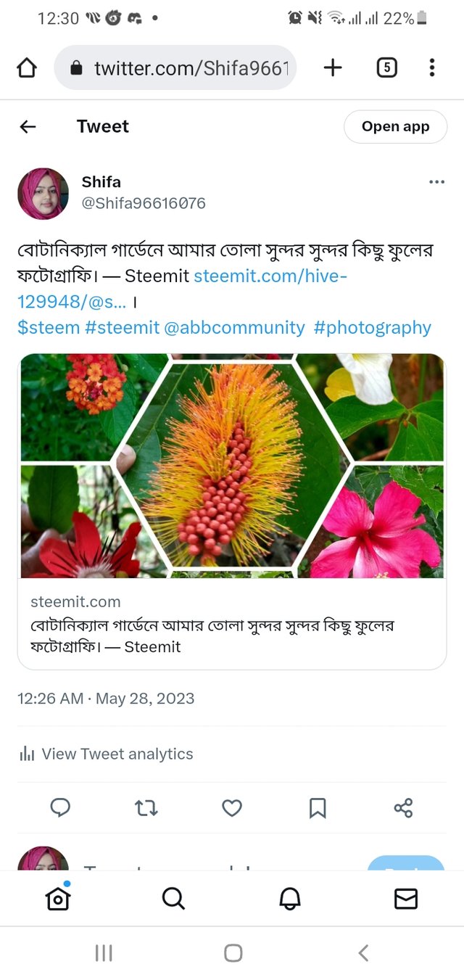
Task: Open the Search tab in bottom navigation
Action: (x=173, y=899)
